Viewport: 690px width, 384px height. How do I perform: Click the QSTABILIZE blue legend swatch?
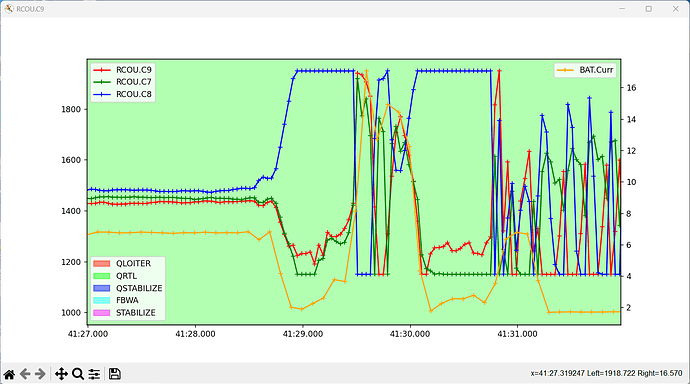click(102, 288)
